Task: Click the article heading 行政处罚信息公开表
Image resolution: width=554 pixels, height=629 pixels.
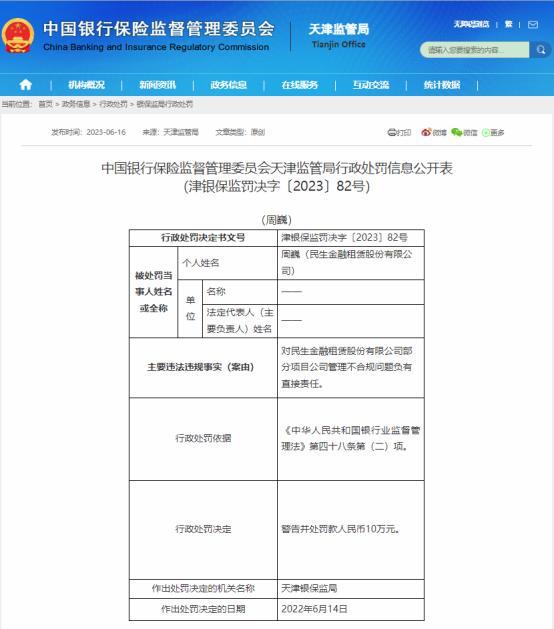Action: [277, 168]
